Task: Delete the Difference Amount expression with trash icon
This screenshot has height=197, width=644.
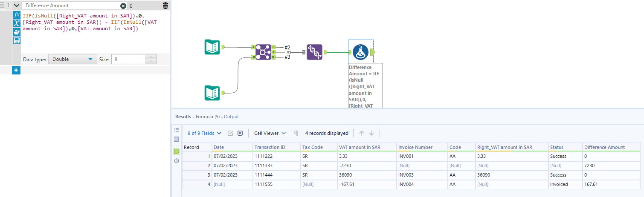Action: click(165, 6)
